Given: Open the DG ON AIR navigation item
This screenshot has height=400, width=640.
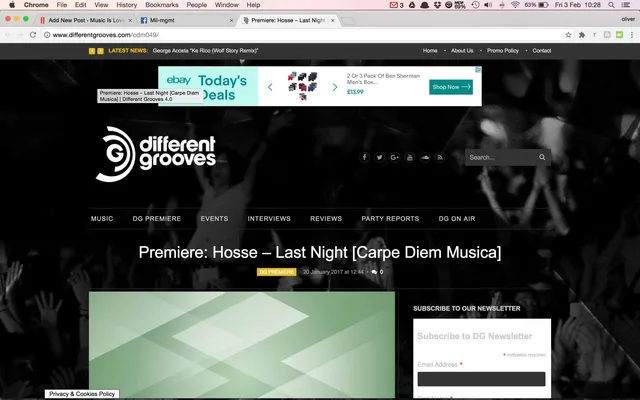Looking at the screenshot, I should [x=457, y=219].
